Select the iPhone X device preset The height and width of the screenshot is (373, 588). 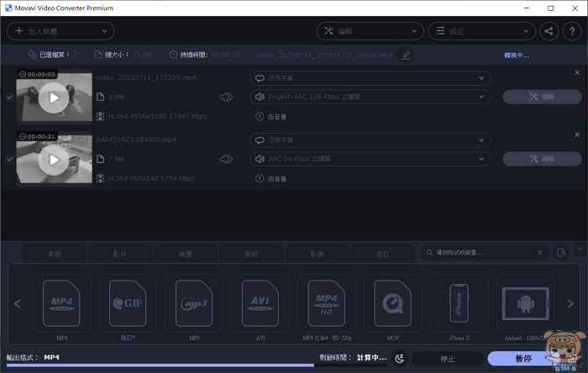[x=459, y=303]
